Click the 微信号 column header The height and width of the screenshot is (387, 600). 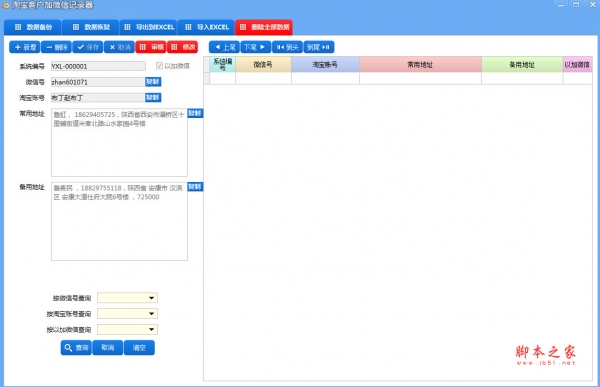point(263,64)
